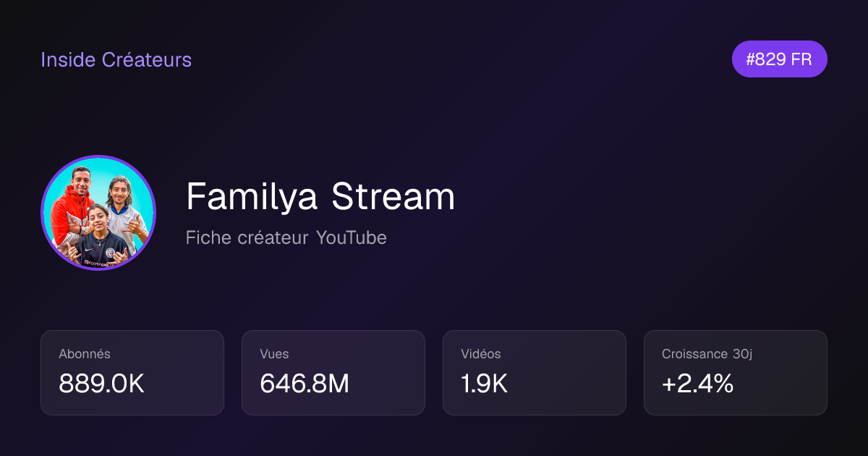Open the Vues stat card
Viewport: 868px width, 456px height.
click(333, 373)
